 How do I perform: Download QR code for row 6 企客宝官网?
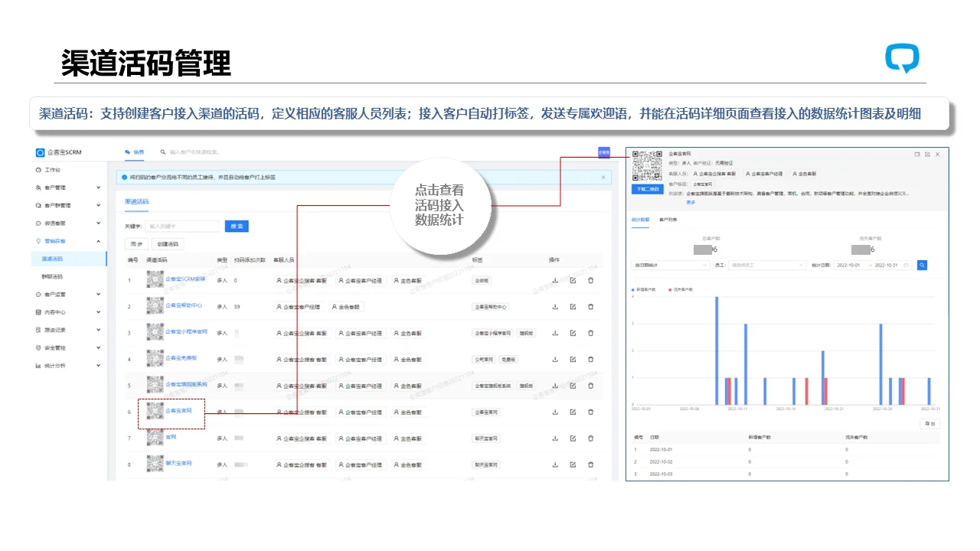point(555,412)
